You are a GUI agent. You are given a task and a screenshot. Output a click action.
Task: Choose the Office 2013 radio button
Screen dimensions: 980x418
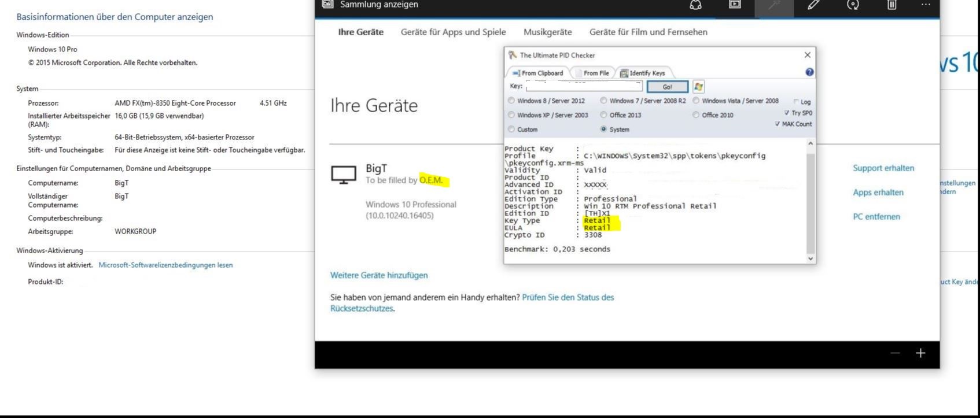click(603, 115)
